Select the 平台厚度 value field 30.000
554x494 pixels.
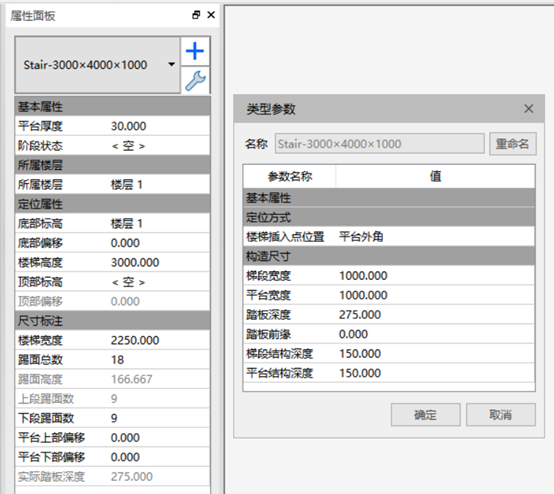click(x=159, y=126)
